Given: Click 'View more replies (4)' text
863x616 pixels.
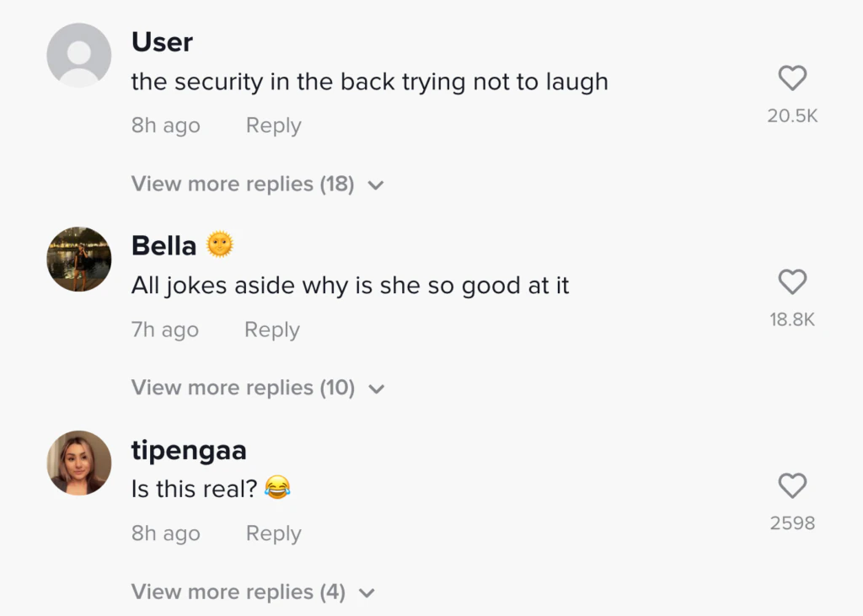Looking at the screenshot, I should pyautogui.click(x=238, y=592).
